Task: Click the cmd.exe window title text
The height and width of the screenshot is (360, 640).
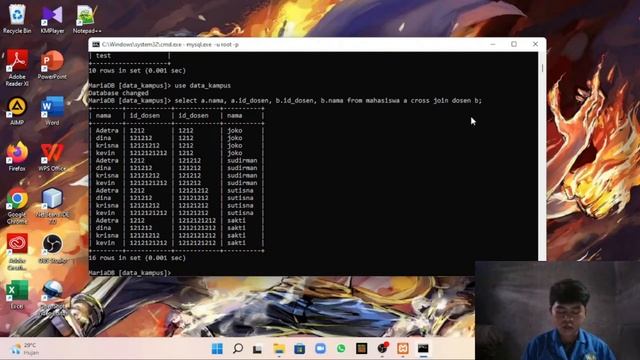Action: [170, 44]
